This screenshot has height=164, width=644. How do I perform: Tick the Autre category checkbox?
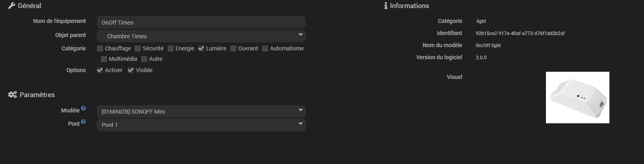(x=144, y=59)
